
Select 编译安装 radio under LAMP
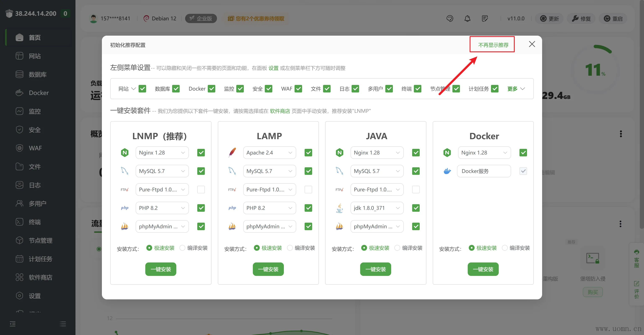[x=290, y=248]
